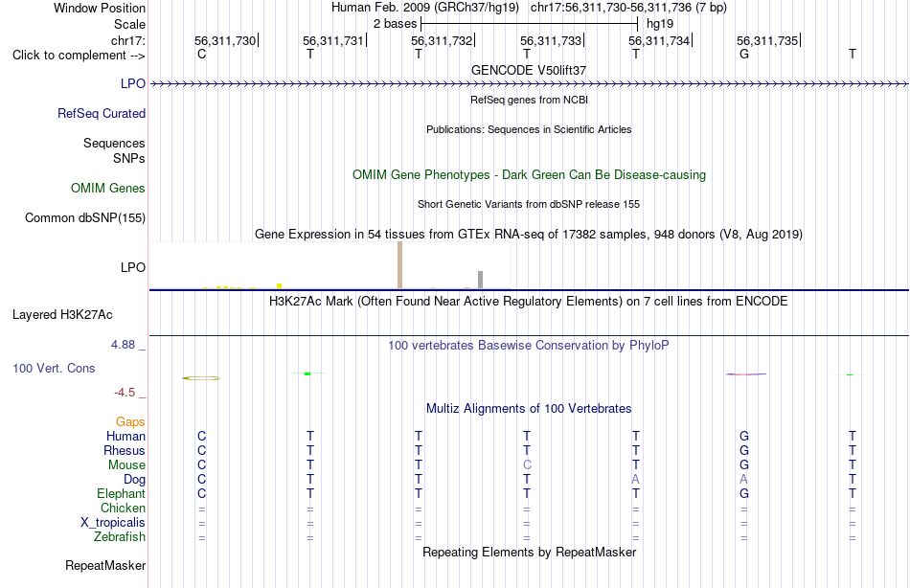Open the 100 Vert. Cons track label
This screenshot has width=910, height=588.
tap(54, 368)
